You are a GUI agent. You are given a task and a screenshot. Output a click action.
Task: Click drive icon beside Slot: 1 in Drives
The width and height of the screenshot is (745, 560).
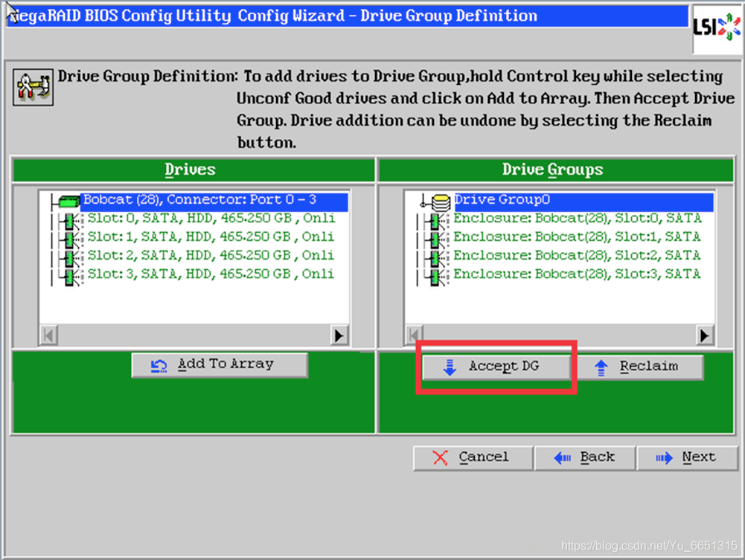(x=71, y=239)
